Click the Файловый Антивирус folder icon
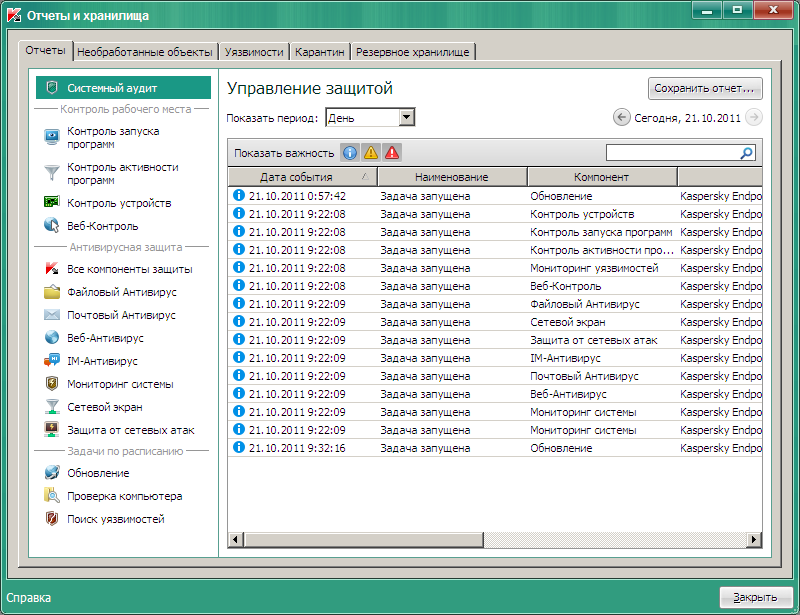The height and width of the screenshot is (615, 800). 51,292
